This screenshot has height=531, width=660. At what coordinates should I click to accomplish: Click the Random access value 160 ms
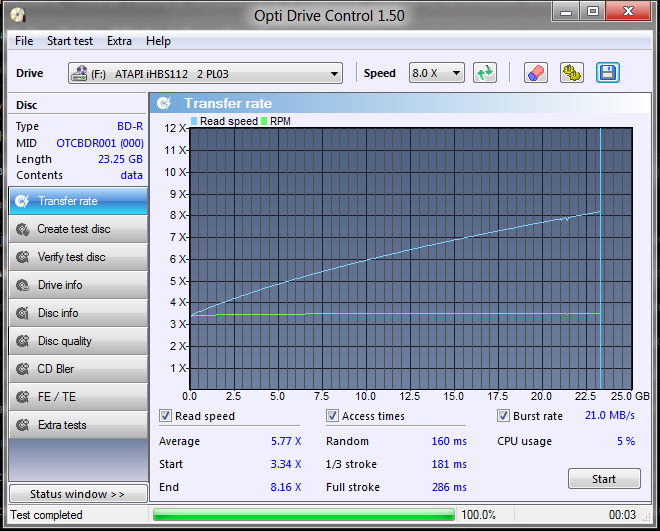(x=449, y=441)
